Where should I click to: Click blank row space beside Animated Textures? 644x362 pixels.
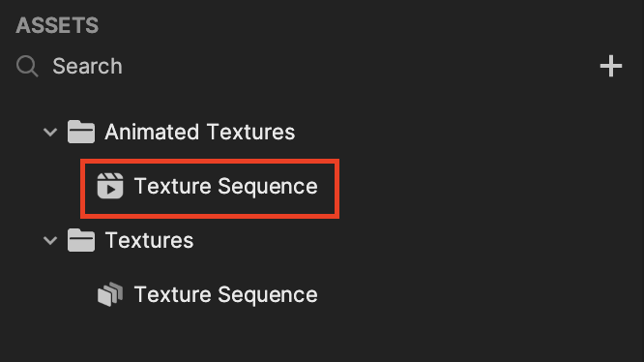468,132
